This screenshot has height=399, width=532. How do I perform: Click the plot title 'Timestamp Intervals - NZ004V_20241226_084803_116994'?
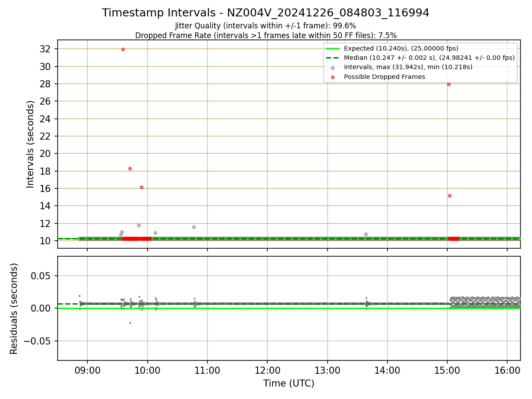click(266, 13)
